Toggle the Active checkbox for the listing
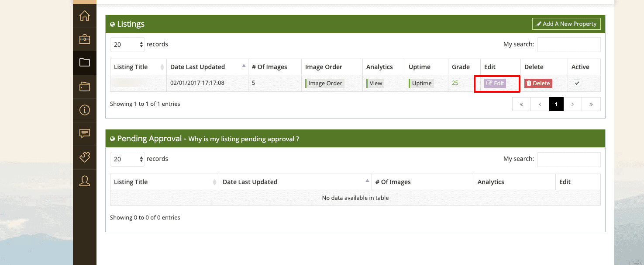 [577, 83]
